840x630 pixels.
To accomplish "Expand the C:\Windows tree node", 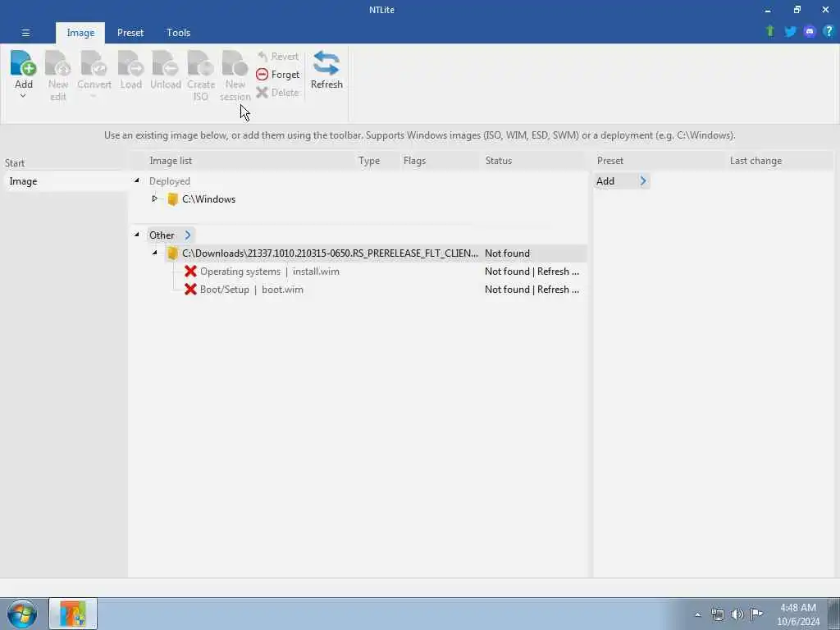I will pos(155,199).
